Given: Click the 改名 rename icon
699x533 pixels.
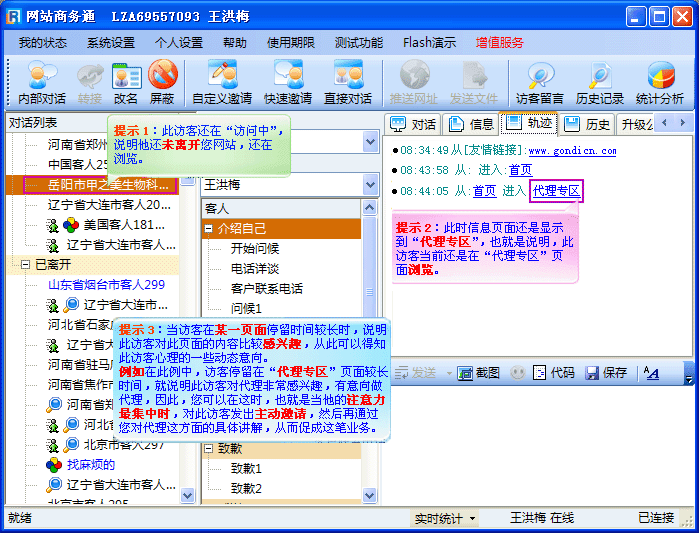Looking at the screenshot, I should [x=126, y=82].
